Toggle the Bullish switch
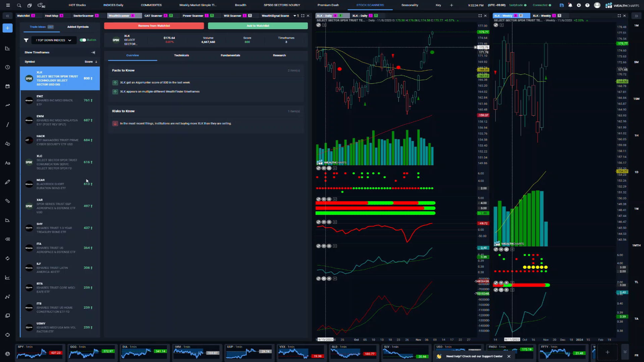Viewport: 644px width, 362px height. click(x=83, y=40)
